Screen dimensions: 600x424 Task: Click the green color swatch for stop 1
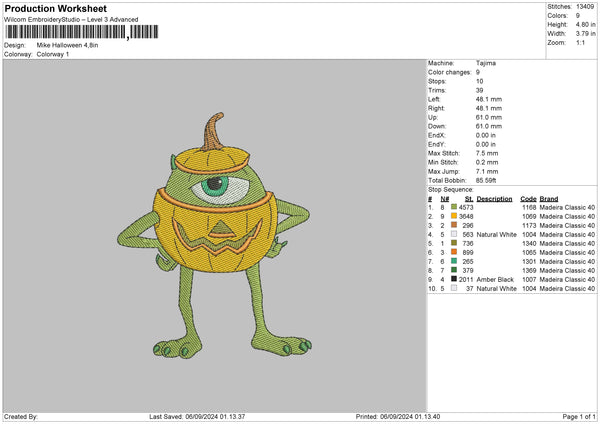(x=454, y=207)
